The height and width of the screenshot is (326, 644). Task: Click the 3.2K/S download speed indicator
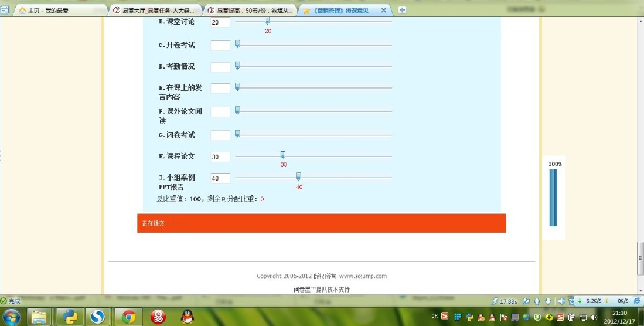pos(589,301)
